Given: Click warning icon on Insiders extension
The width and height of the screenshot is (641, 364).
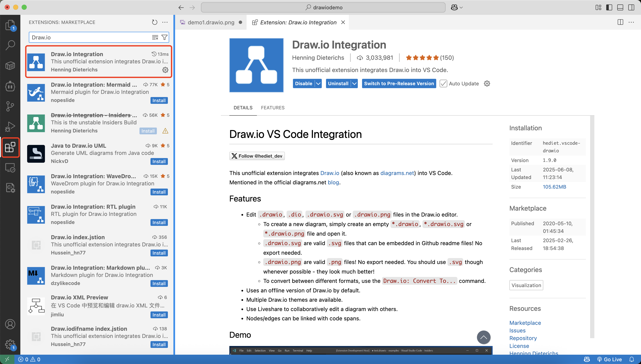Looking at the screenshot, I should click(165, 131).
